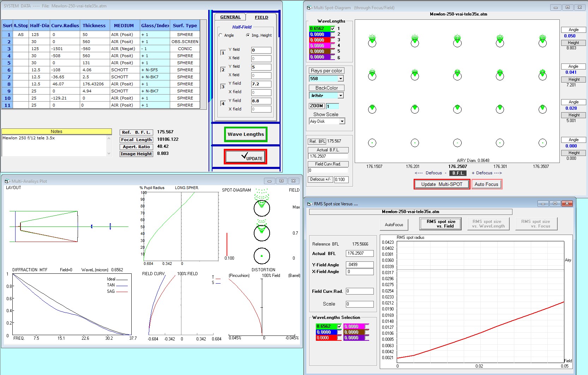
Task: Select the Angle half-field radio button
Action: coord(221,35)
